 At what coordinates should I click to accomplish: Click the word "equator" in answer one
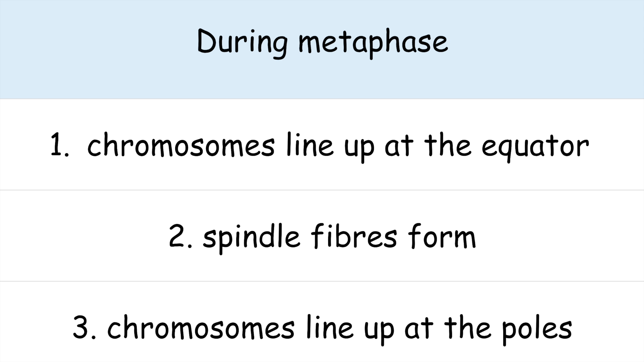pyautogui.click(x=535, y=146)
